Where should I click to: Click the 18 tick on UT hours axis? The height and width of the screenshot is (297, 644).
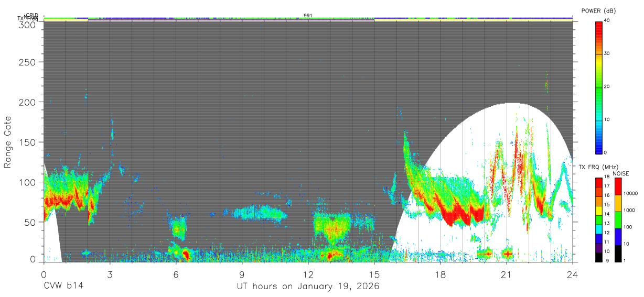click(441, 273)
